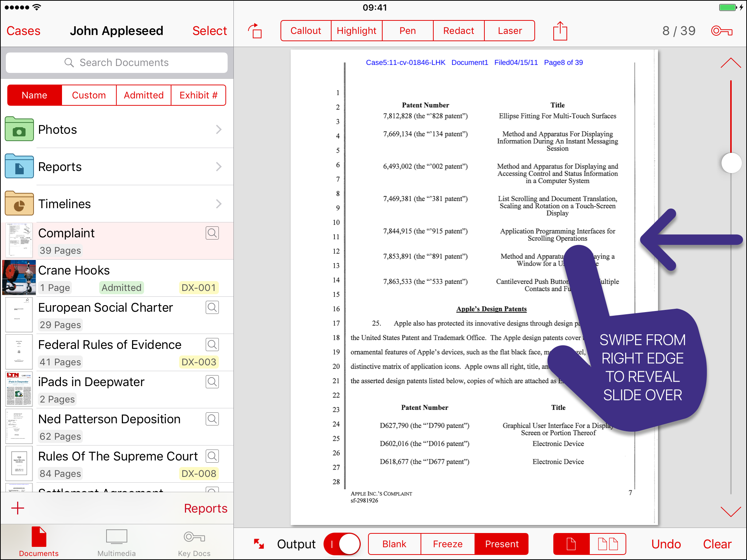Tap the page-down arrow below the slider
Viewport: 747px width, 560px height.
click(731, 512)
